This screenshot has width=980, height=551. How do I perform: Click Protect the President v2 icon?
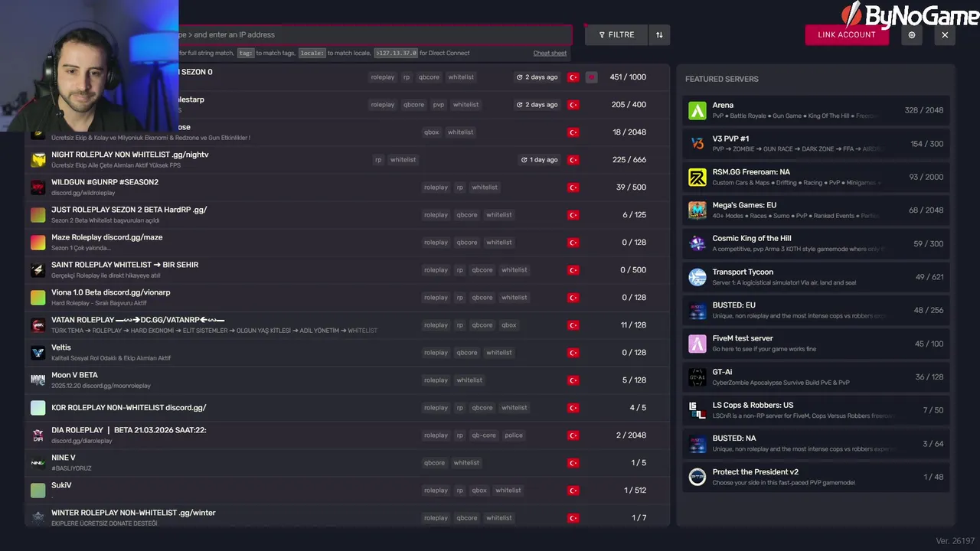pyautogui.click(x=697, y=477)
